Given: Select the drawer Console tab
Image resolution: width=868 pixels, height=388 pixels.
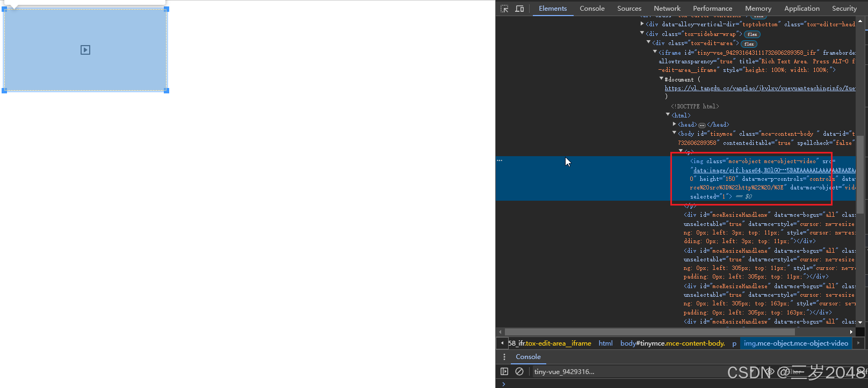Looking at the screenshot, I should click(528, 357).
